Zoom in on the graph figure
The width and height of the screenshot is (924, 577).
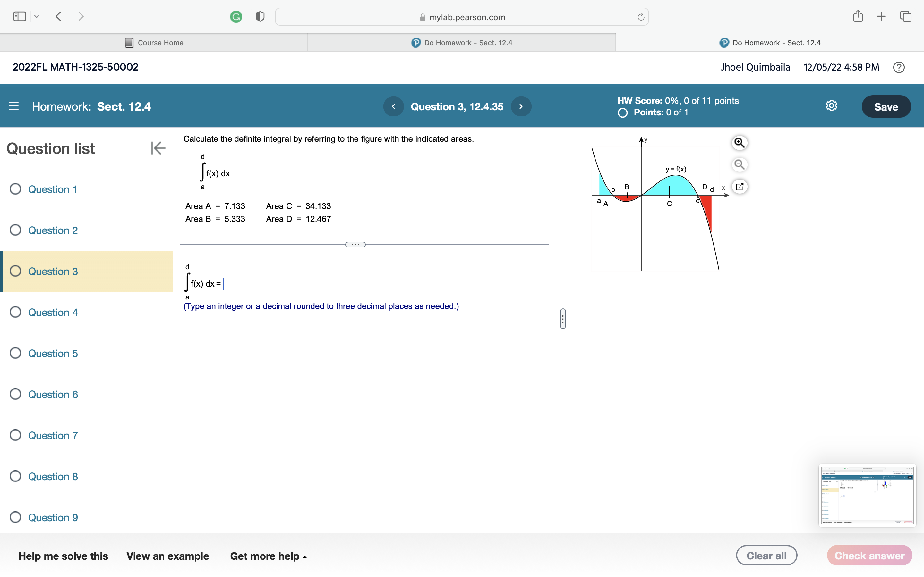click(x=740, y=143)
